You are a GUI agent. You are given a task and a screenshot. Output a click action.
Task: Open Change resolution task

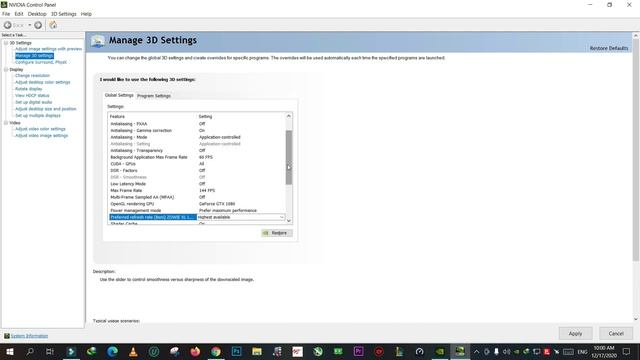pyautogui.click(x=32, y=76)
